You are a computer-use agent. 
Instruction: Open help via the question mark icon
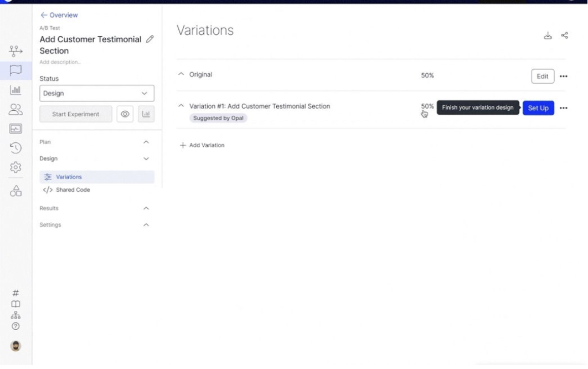[x=16, y=326]
